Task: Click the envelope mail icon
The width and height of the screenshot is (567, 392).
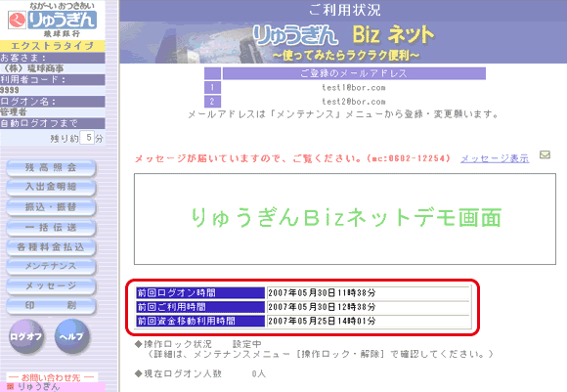Action: (x=545, y=154)
